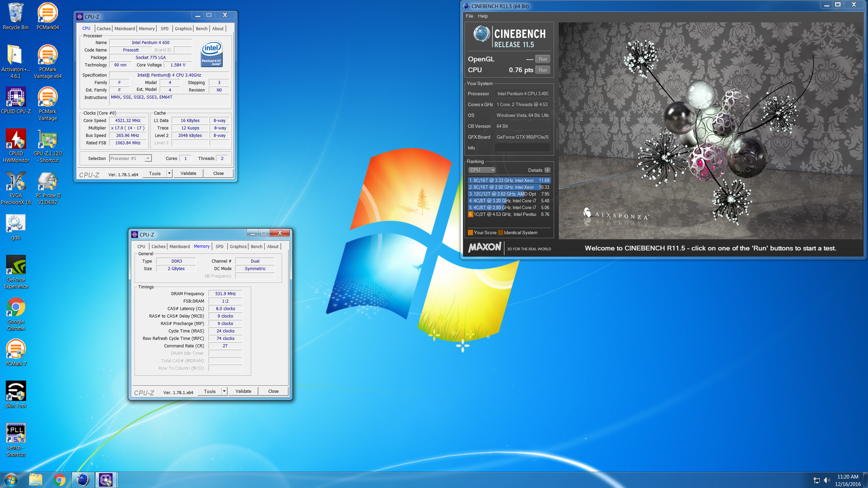Open Google Chrome desktop shortcut

[x=16, y=314]
